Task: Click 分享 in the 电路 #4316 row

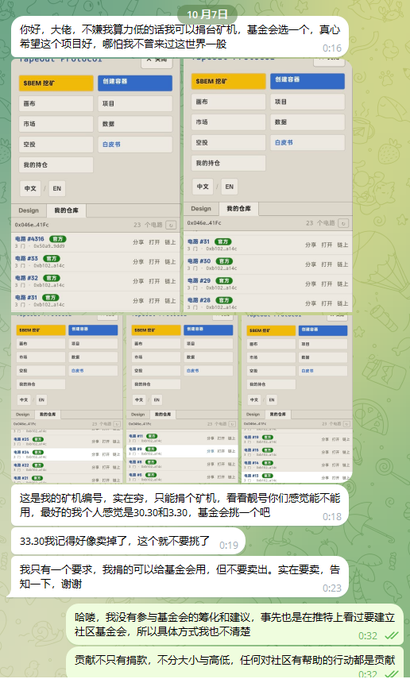Action: point(139,242)
